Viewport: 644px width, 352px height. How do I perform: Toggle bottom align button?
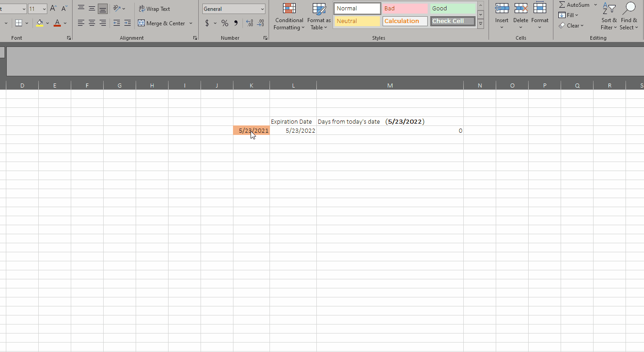103,9
